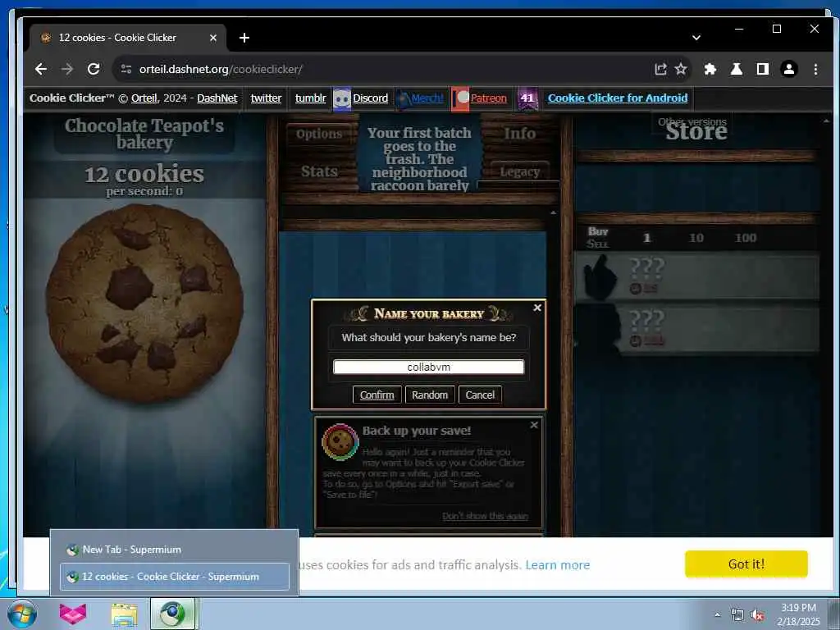Open the Windows Start button
Screen dimensions: 840x630
pyautogui.click(x=21, y=614)
